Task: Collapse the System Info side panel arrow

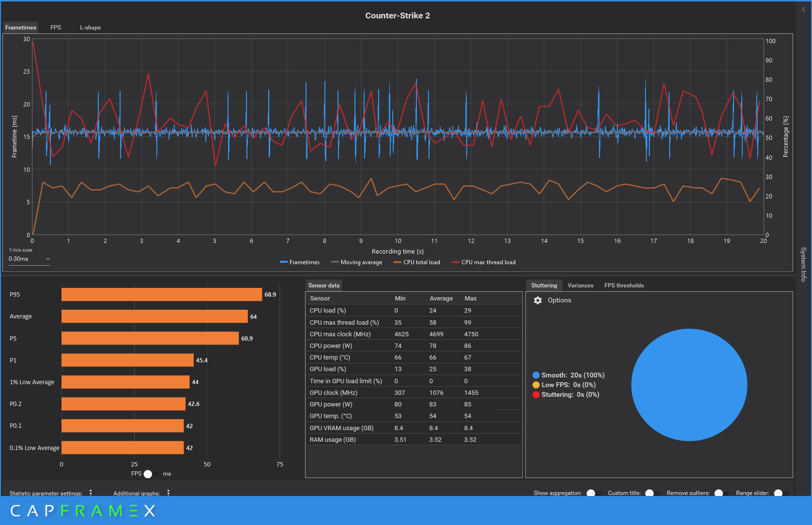Action: point(804,9)
